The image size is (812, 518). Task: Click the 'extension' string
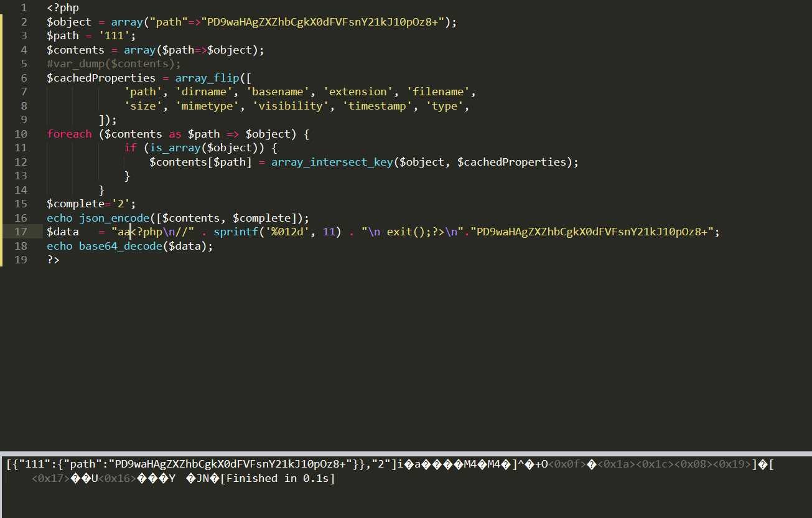click(x=358, y=92)
